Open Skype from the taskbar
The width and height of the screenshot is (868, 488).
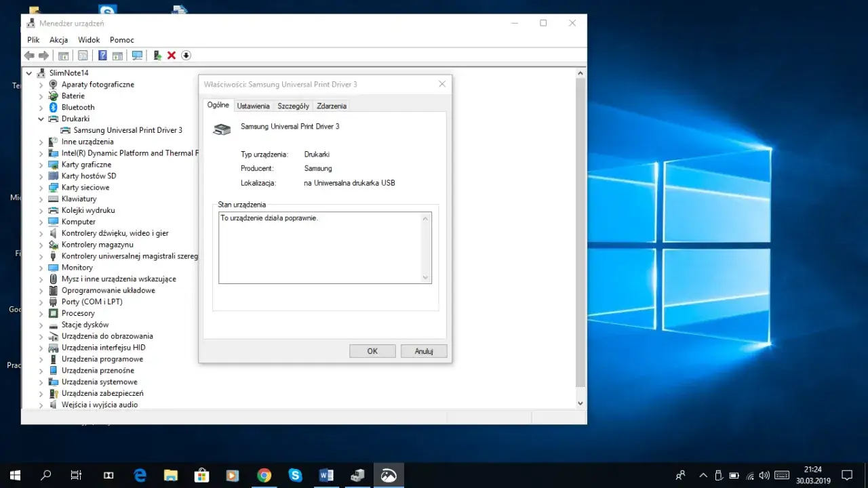295,474
